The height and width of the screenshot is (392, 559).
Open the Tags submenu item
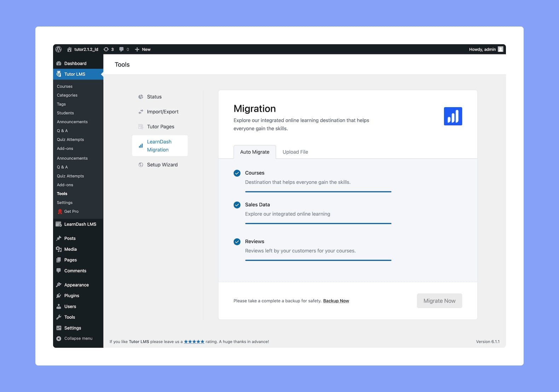[61, 104]
